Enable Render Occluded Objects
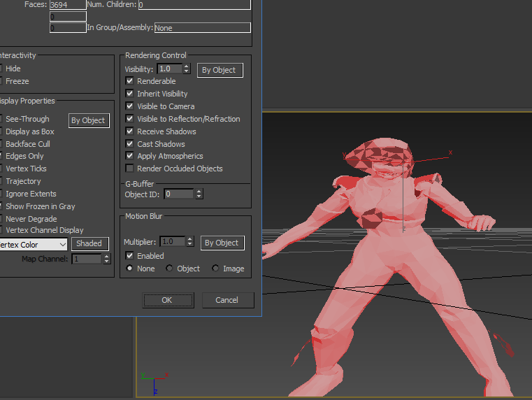The image size is (532, 400). 129,169
